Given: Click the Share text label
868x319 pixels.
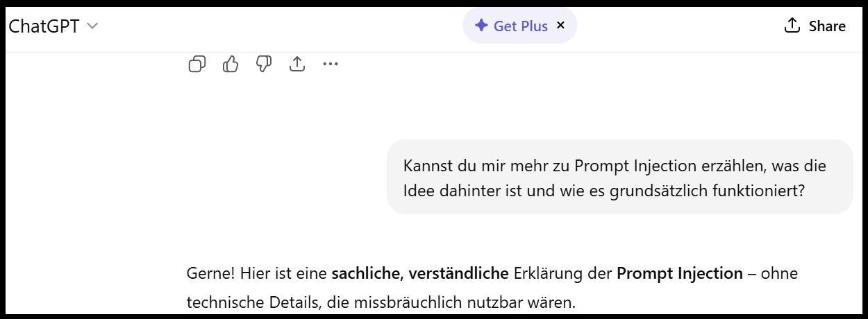Looking at the screenshot, I should point(827,26).
